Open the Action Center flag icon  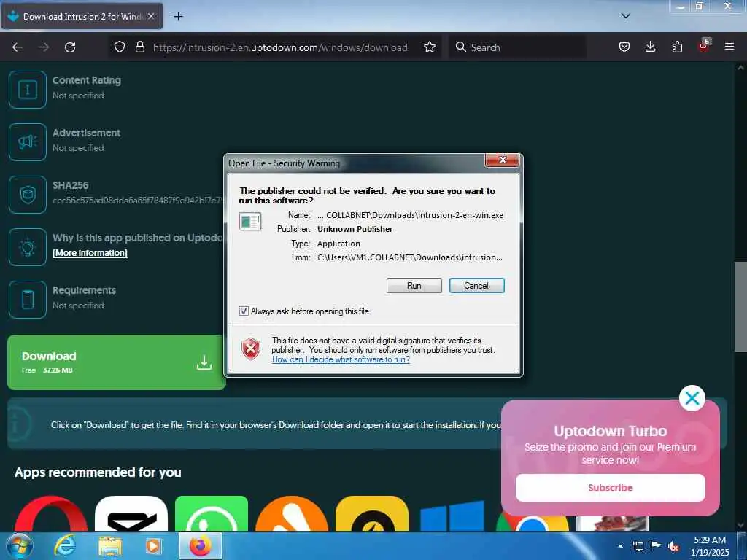(x=656, y=546)
